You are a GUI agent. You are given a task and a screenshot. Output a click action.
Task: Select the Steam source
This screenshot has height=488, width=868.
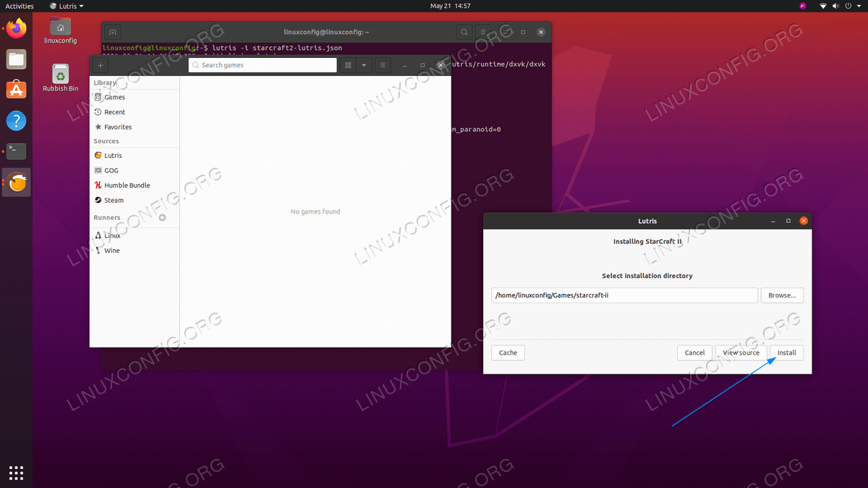(x=114, y=201)
